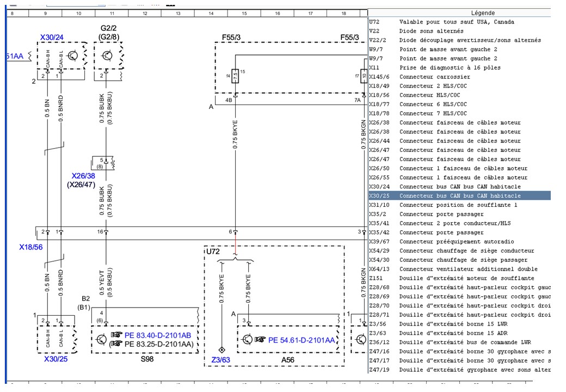Click the hand icon beside PE 83.25-D-2101AA
The height and width of the screenshot is (392, 566).
(x=116, y=344)
